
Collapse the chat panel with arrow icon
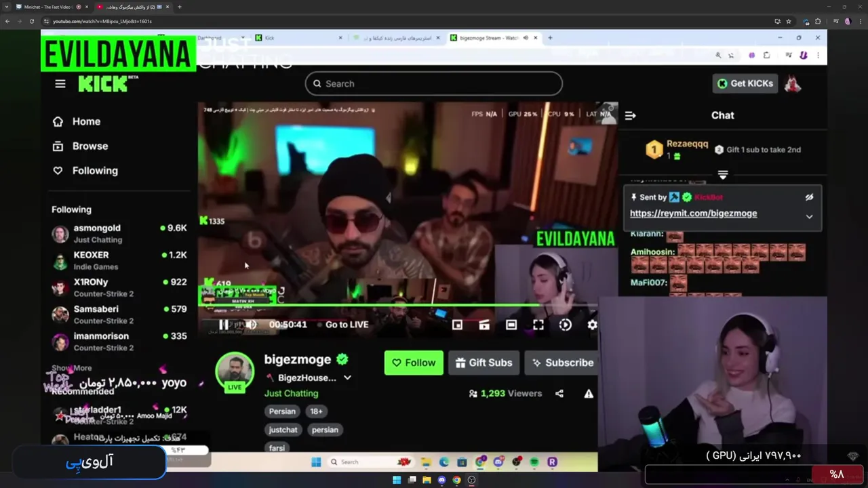[x=630, y=115]
